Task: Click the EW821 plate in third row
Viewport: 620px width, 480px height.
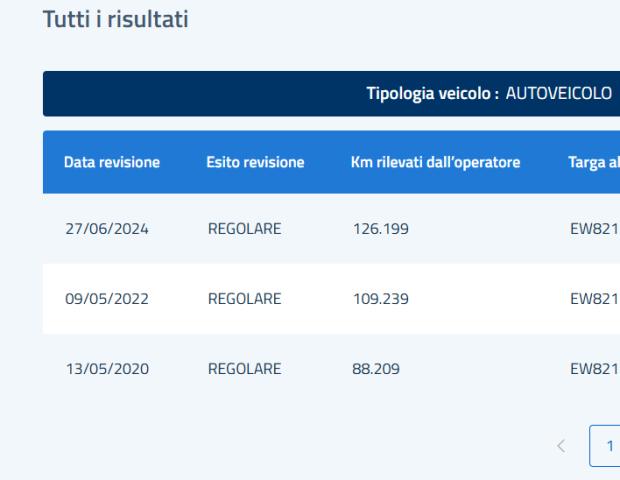Action: coord(595,369)
